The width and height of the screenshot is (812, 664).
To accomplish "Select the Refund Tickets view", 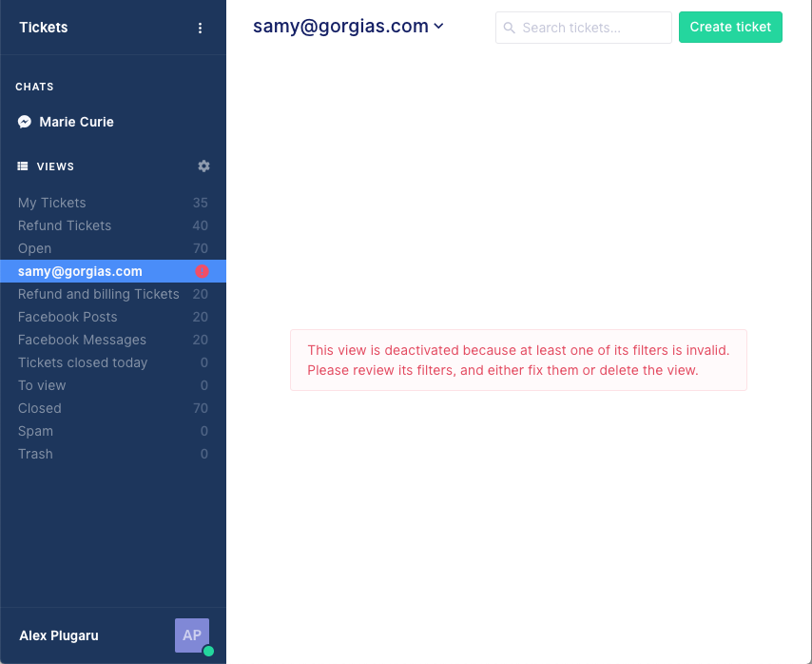I will coord(113,225).
